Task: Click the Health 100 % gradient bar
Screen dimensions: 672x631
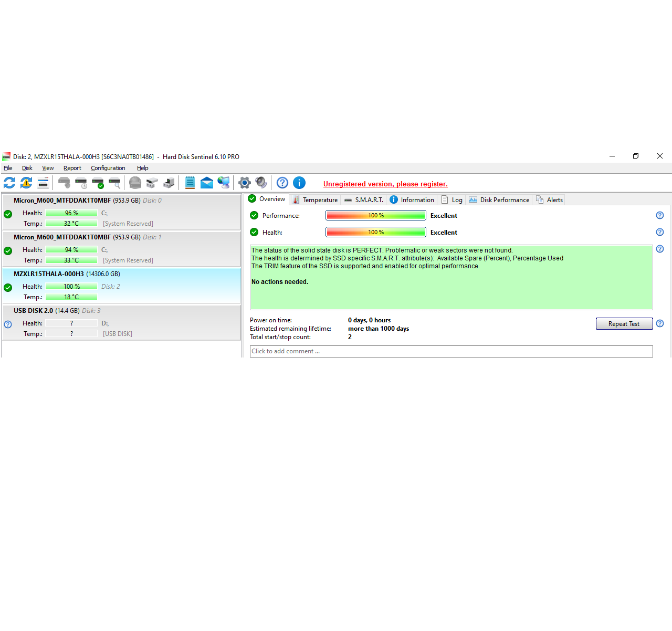Action: tap(376, 232)
